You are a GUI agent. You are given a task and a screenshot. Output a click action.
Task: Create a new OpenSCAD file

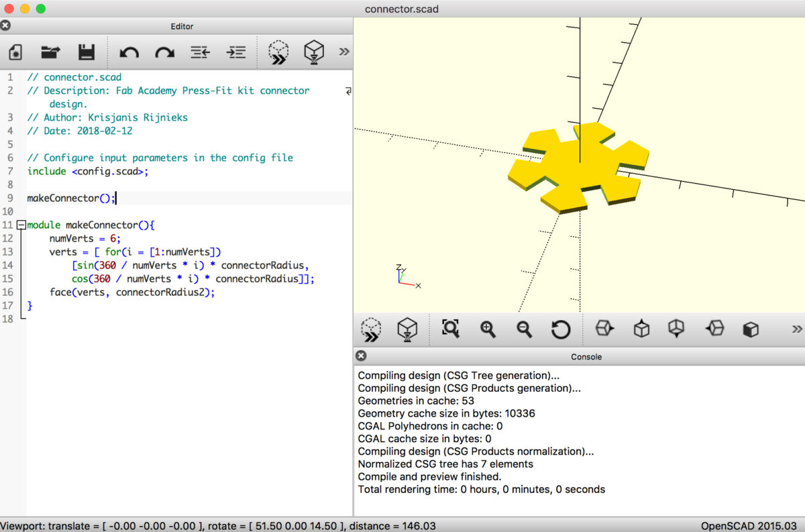click(x=15, y=52)
